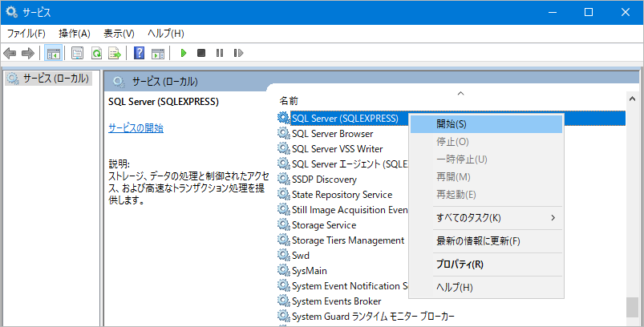Click the scroll up arrow of services list
This screenshot has height=327, width=644.
(632, 99)
